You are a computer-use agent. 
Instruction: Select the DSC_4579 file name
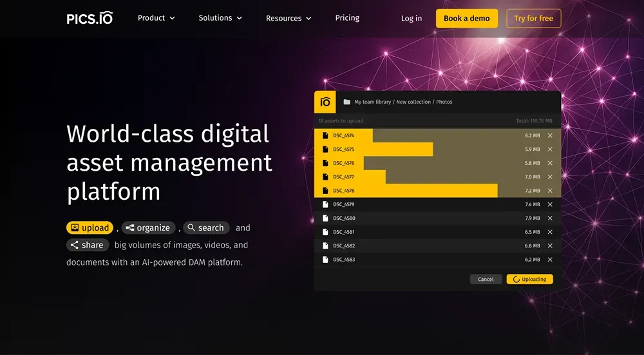[x=344, y=204]
